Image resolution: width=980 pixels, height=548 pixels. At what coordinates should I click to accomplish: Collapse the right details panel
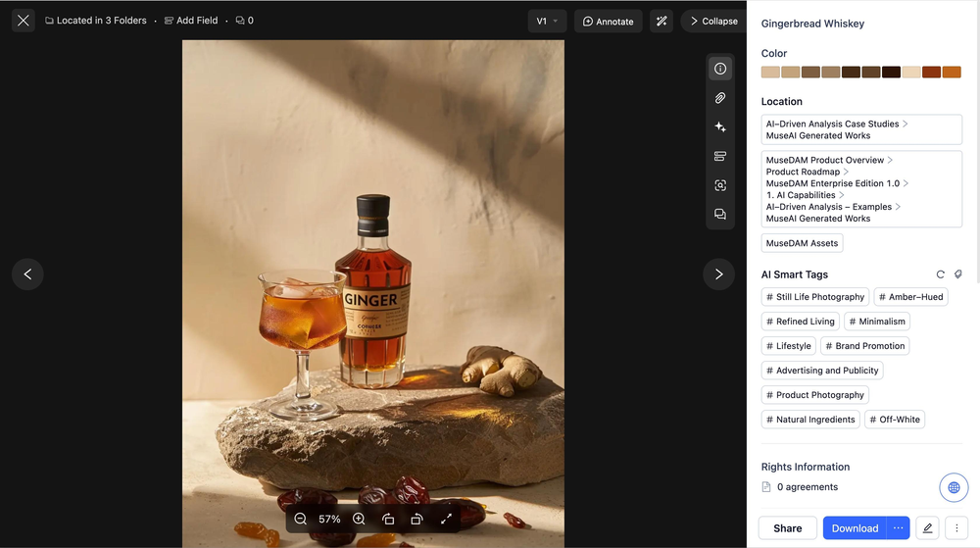coord(713,21)
